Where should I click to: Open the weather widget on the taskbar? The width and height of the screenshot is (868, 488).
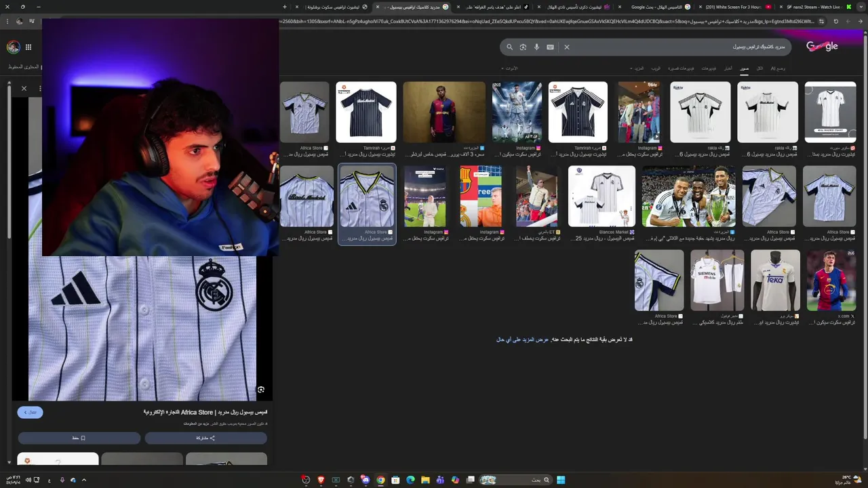[x=847, y=480]
